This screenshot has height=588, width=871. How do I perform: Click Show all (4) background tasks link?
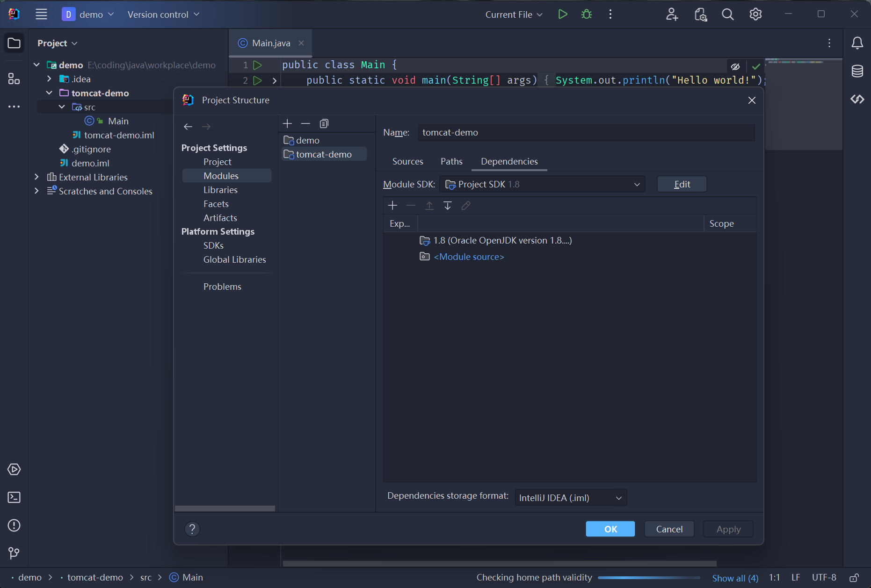click(x=735, y=578)
